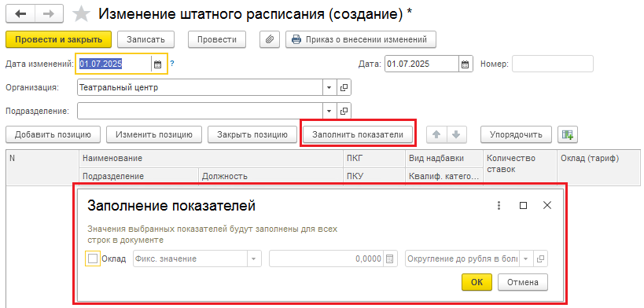Click Изменить позицию button
The height and width of the screenshot is (308, 644).
pos(154,134)
